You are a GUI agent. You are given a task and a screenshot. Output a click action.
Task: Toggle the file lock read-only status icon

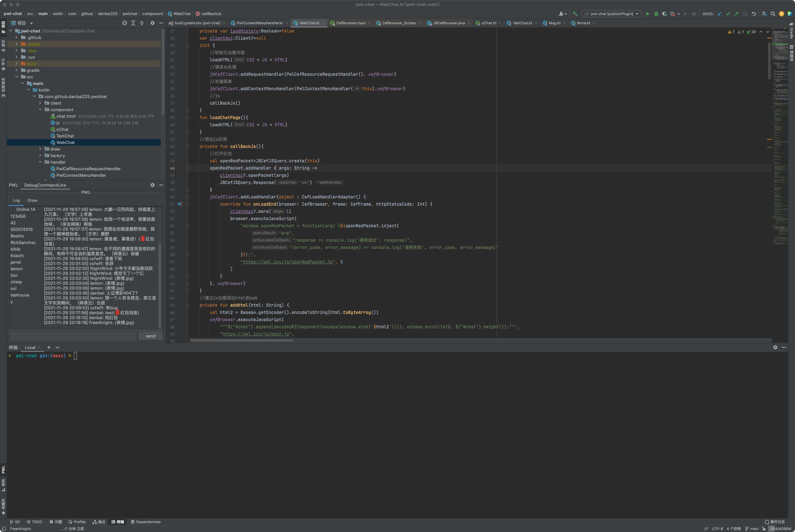pyautogui.click(x=764, y=529)
